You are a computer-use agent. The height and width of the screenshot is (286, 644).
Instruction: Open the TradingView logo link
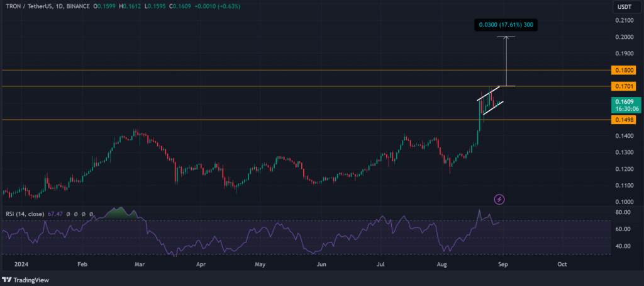coord(26,280)
